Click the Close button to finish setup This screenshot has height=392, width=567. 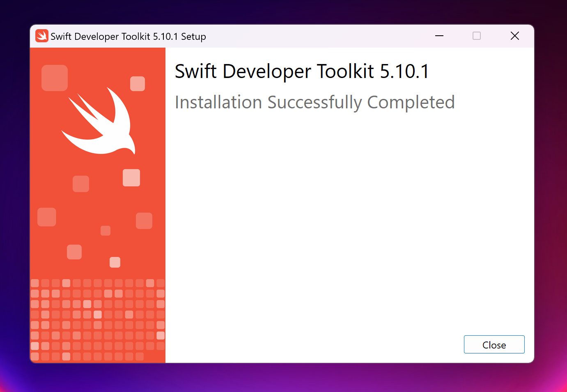[494, 344]
